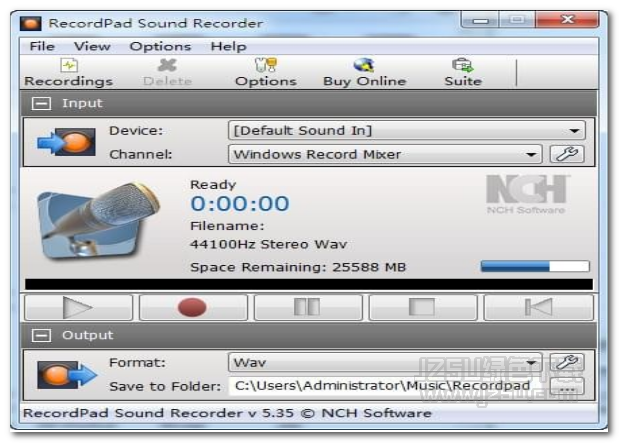Click the RecordPad title bar app icon
The image size is (619, 443).
pos(30,23)
